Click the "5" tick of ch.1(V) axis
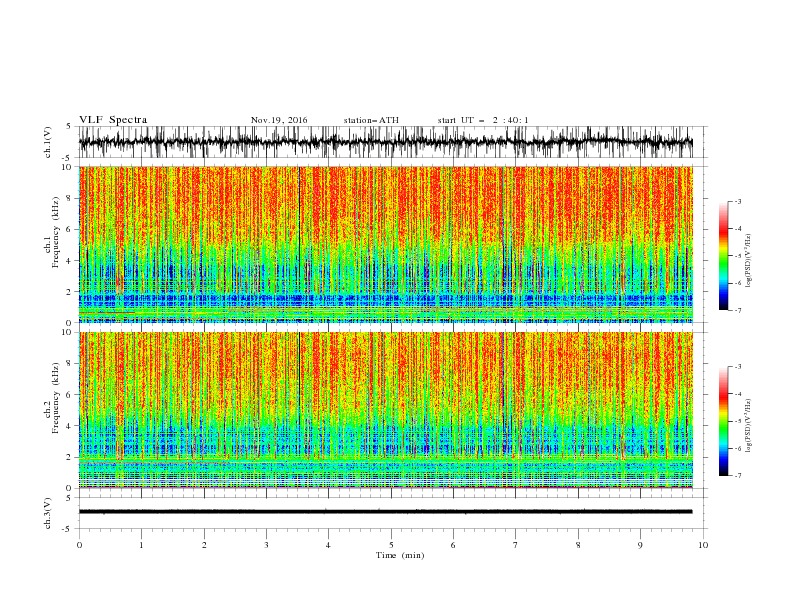 point(69,126)
